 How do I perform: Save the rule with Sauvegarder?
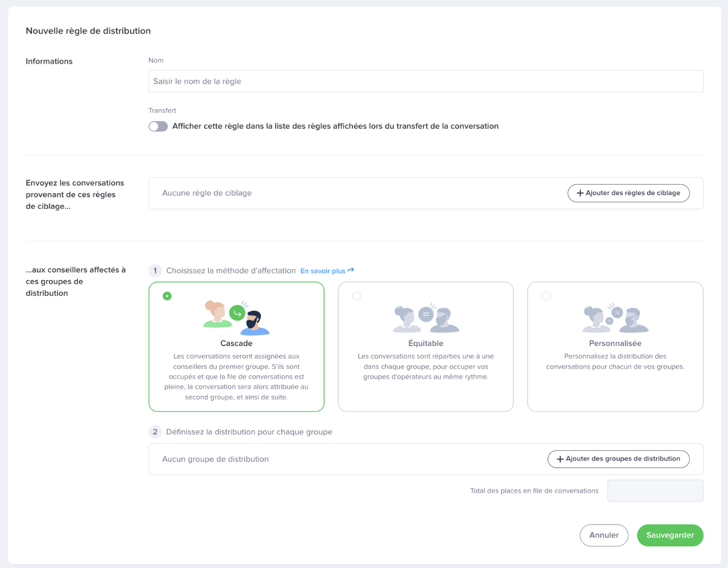(670, 535)
